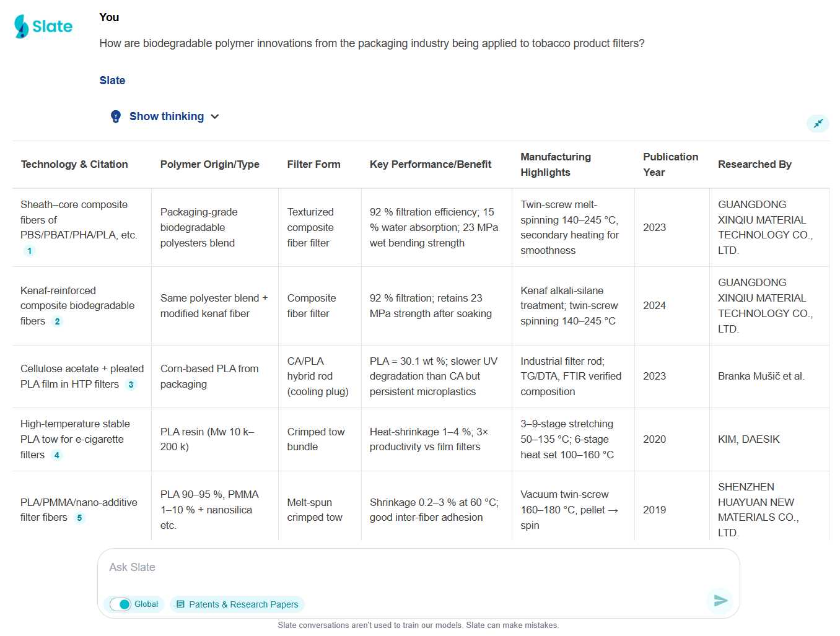This screenshot has height=636, width=840.
Task: Open citation badge 4
Action: point(56,455)
